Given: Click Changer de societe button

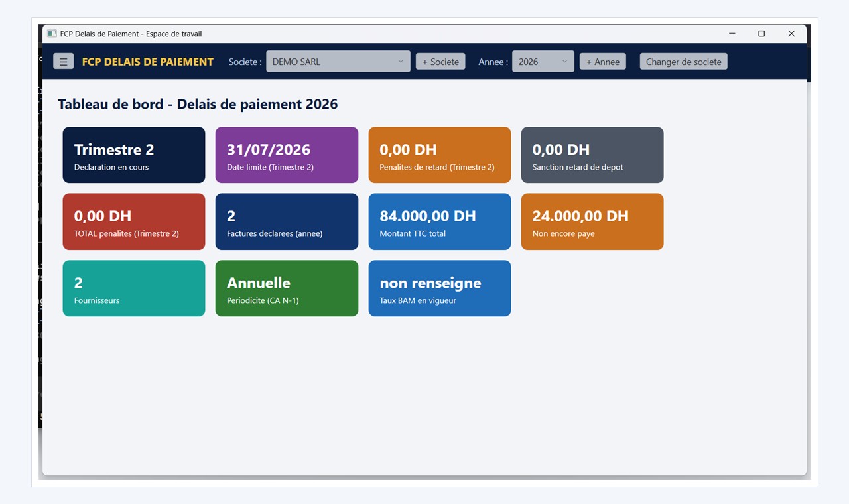Looking at the screenshot, I should pyautogui.click(x=683, y=62).
